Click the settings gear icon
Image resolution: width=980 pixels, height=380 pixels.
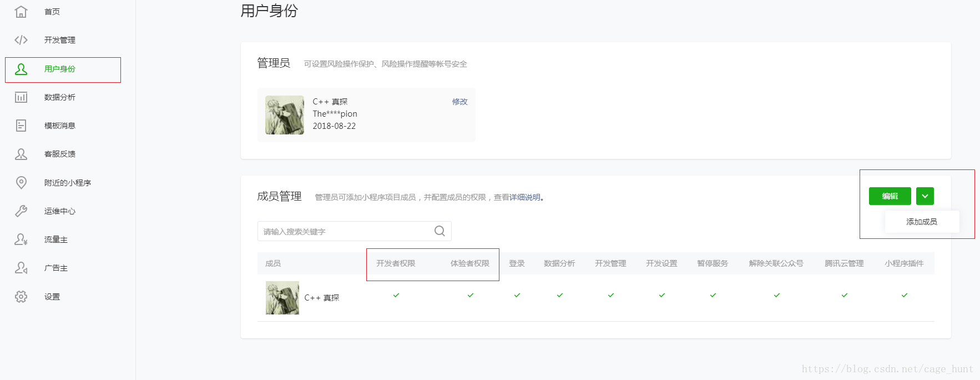(x=21, y=297)
